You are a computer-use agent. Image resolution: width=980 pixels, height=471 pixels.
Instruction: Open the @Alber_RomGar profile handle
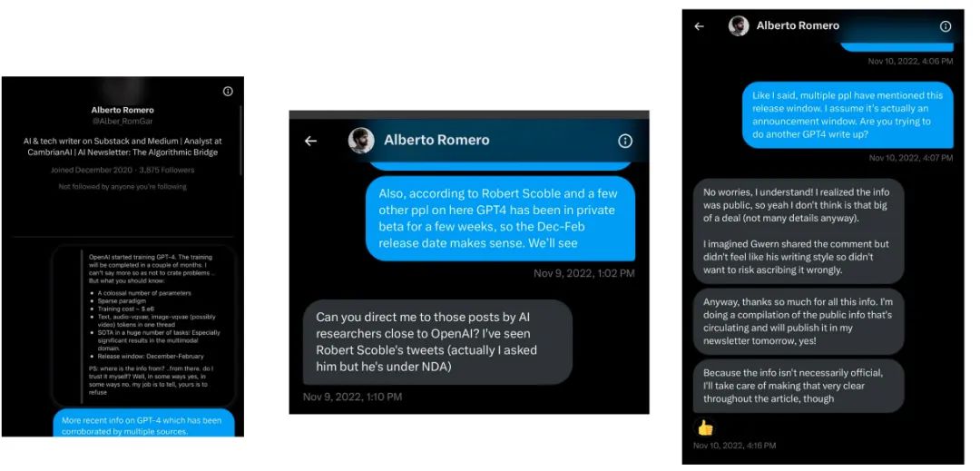pyautogui.click(x=122, y=122)
